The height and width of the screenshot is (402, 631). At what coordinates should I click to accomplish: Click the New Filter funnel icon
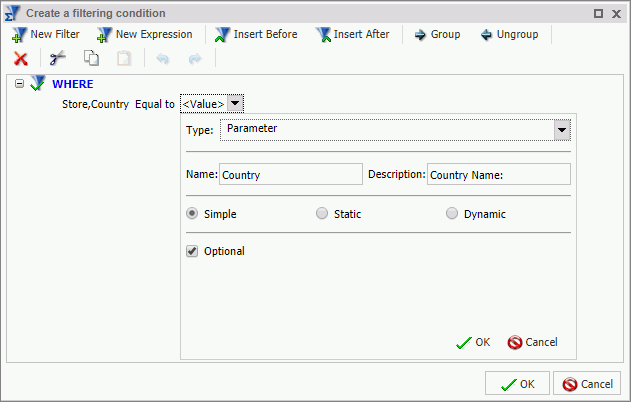(x=19, y=35)
